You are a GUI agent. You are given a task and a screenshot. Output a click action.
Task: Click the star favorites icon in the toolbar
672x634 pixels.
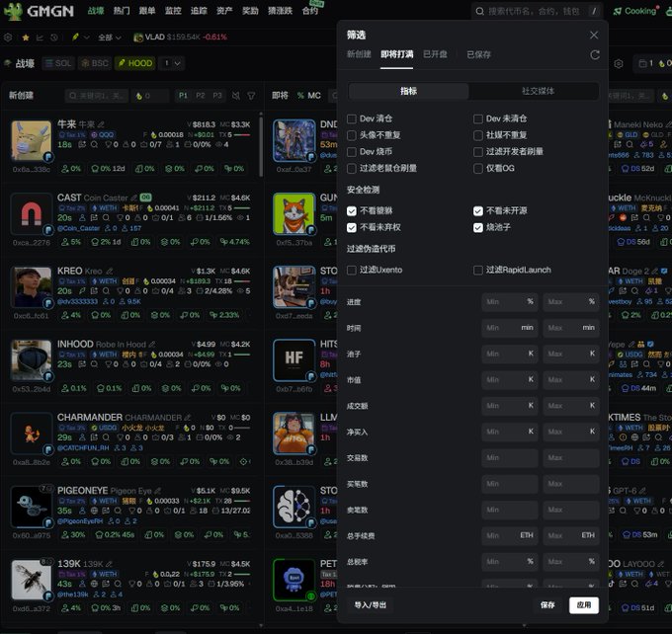(x=26, y=38)
